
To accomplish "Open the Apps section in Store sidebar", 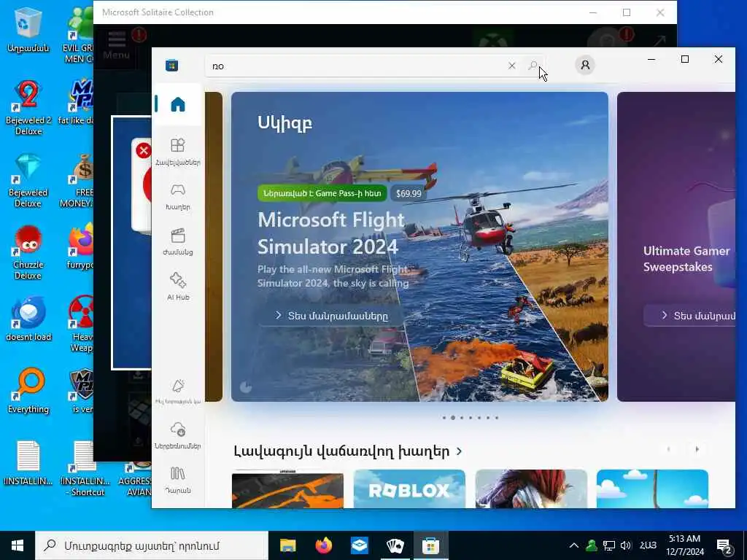I will [178, 152].
